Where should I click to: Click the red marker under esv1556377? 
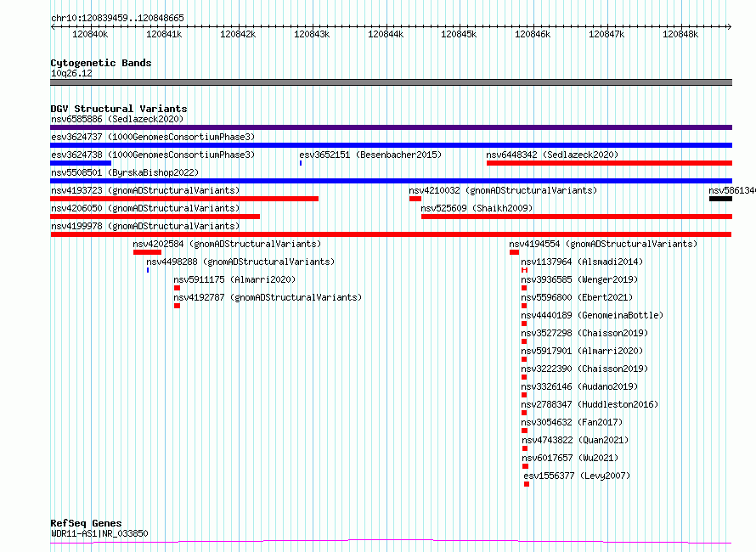coord(527,484)
